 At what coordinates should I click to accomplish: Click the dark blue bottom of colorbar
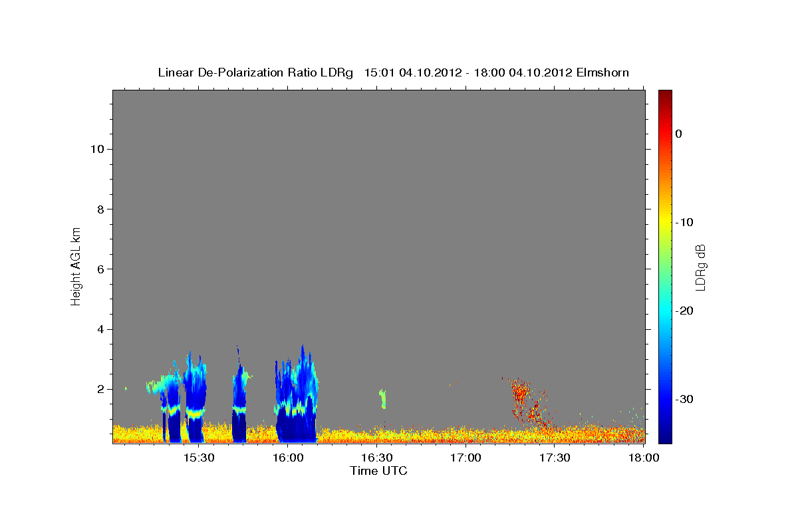click(665, 438)
